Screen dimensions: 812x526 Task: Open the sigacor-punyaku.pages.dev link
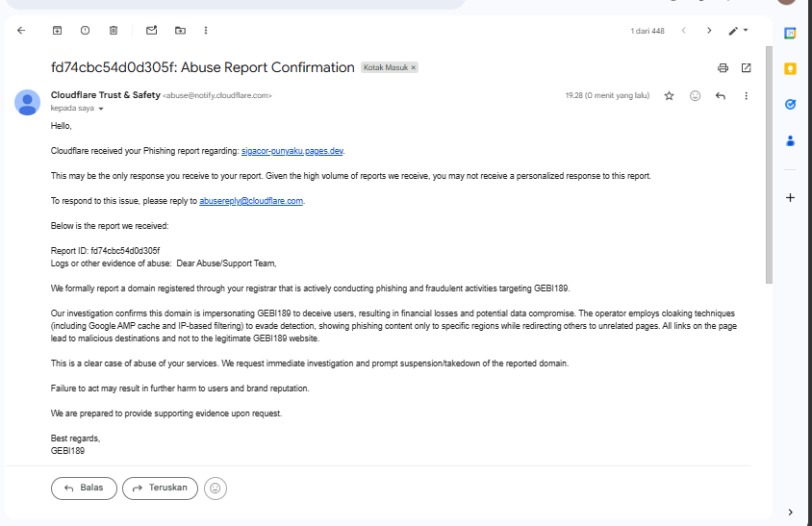pyautogui.click(x=292, y=151)
